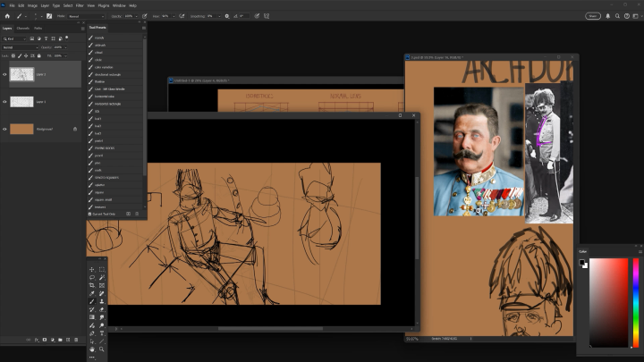Image resolution: width=644 pixels, height=362 pixels.
Task: Open the layer Opacity dropdown arrow
Action: [x=65, y=47]
